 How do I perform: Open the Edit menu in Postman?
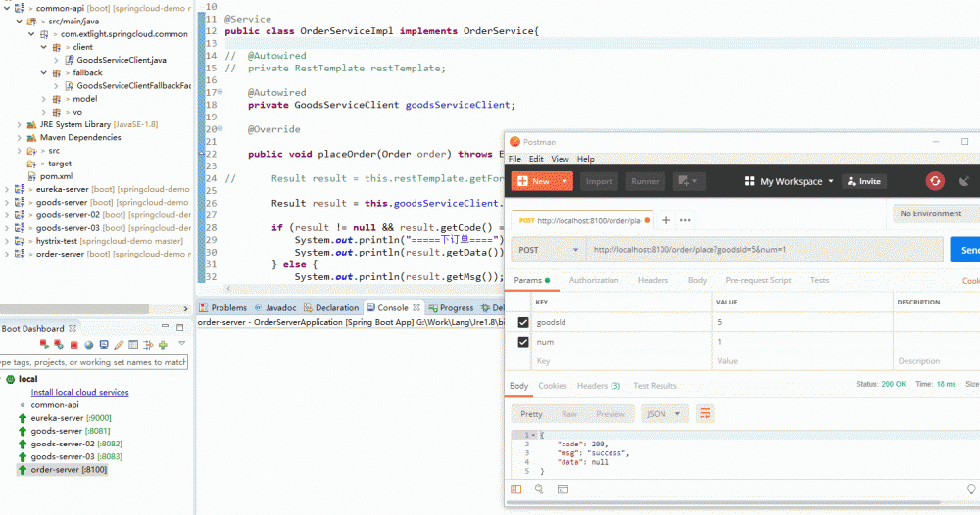[x=536, y=159]
